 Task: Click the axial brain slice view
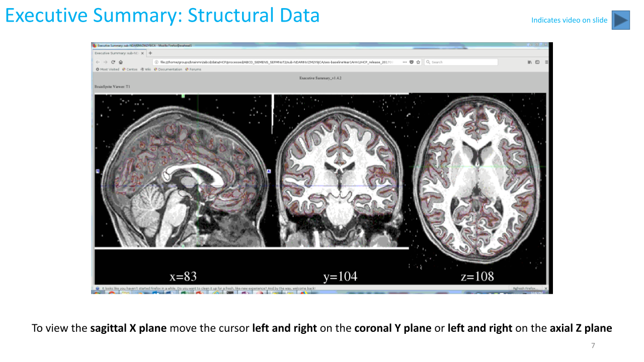(x=478, y=181)
